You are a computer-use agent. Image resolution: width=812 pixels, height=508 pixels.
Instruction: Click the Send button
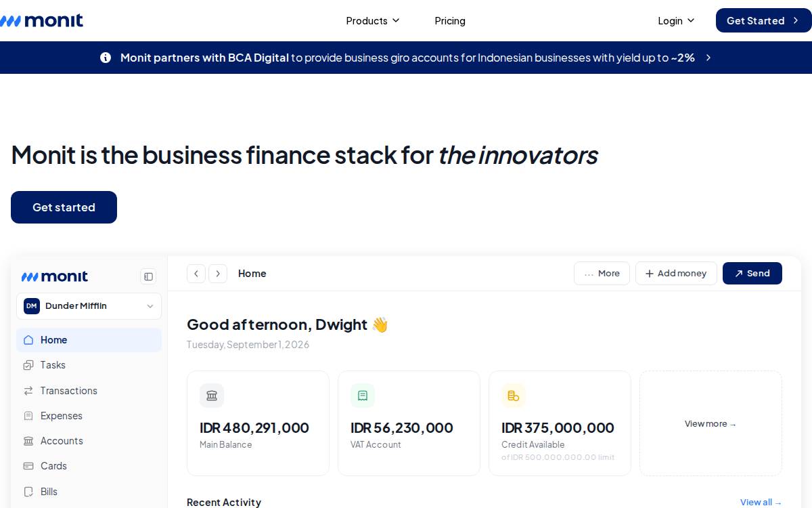[752, 274]
